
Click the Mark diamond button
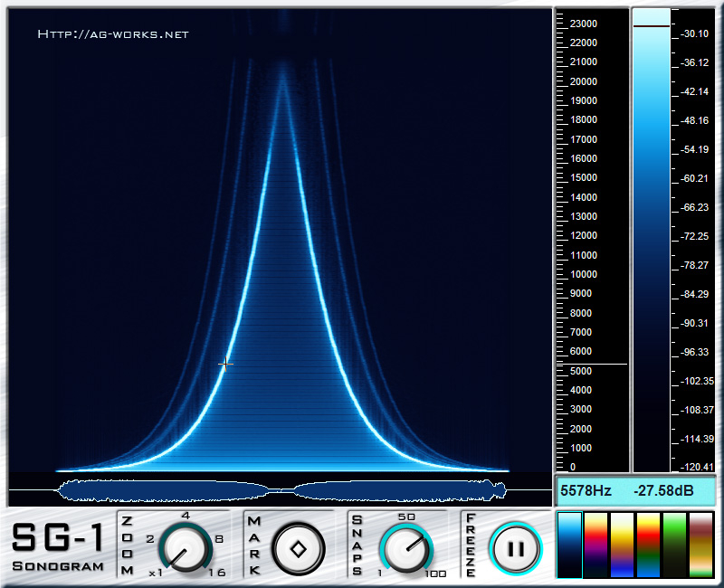click(297, 548)
